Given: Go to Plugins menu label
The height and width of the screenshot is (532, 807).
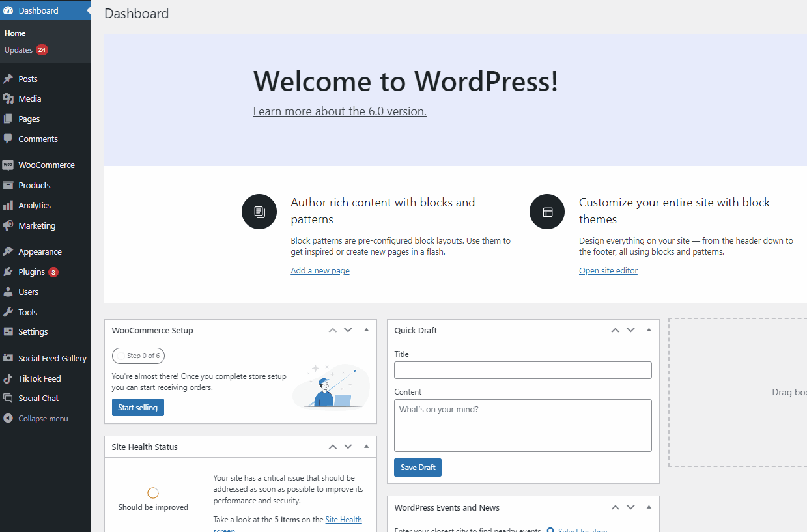Looking at the screenshot, I should [x=32, y=272].
